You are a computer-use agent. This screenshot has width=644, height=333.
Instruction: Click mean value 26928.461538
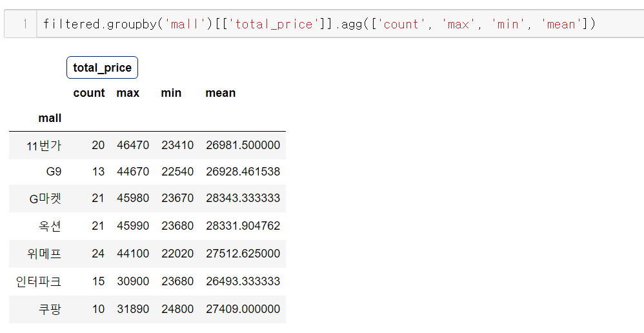click(x=243, y=171)
